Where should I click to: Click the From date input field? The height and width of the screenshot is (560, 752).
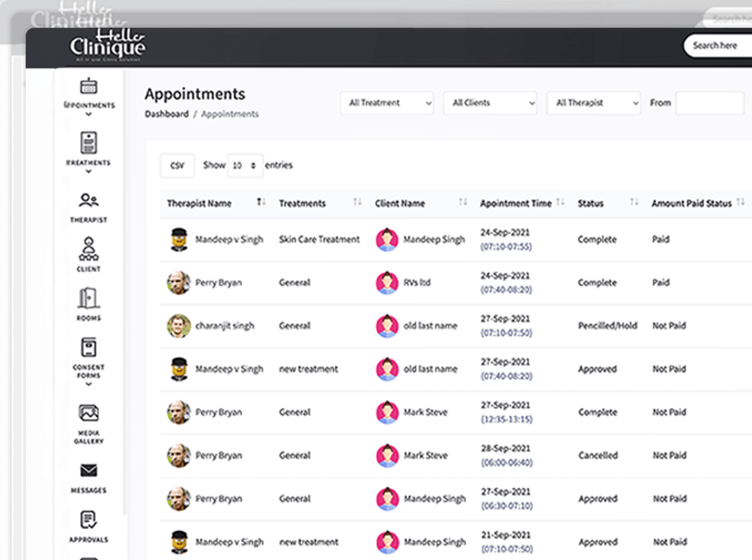[709, 103]
